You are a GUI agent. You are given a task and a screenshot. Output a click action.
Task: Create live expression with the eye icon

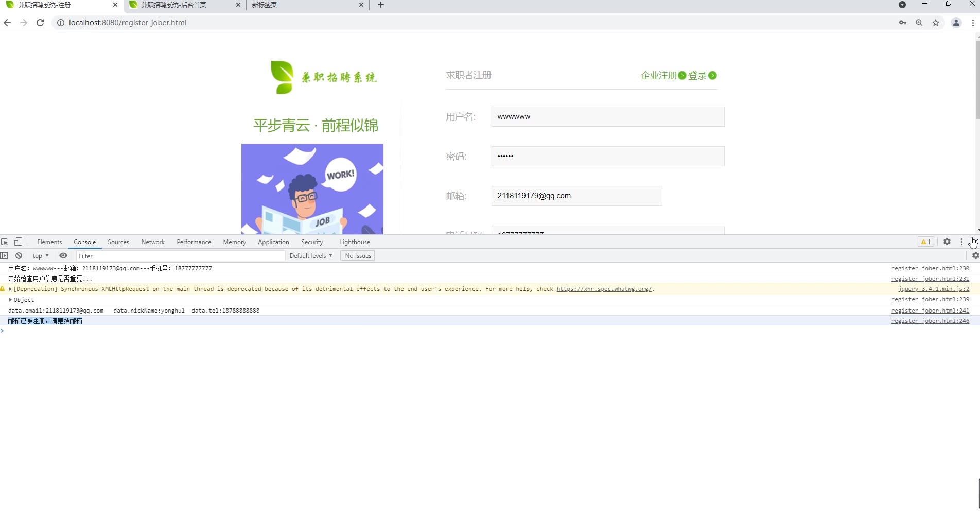pos(63,256)
